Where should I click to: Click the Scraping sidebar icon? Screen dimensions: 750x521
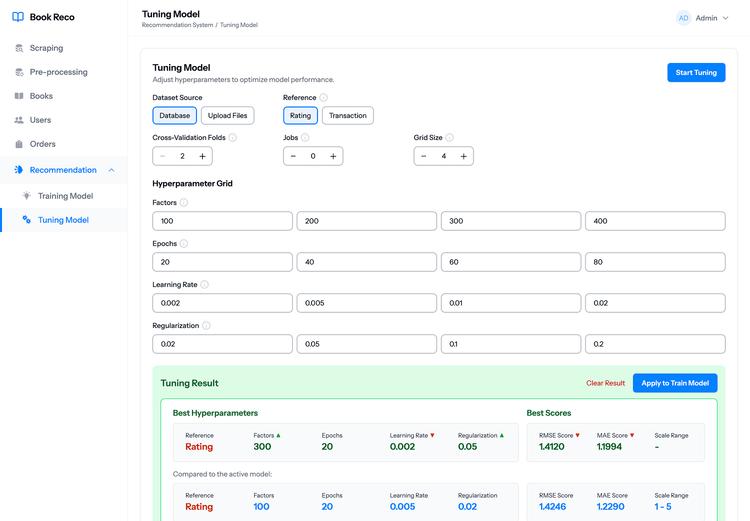click(x=19, y=48)
